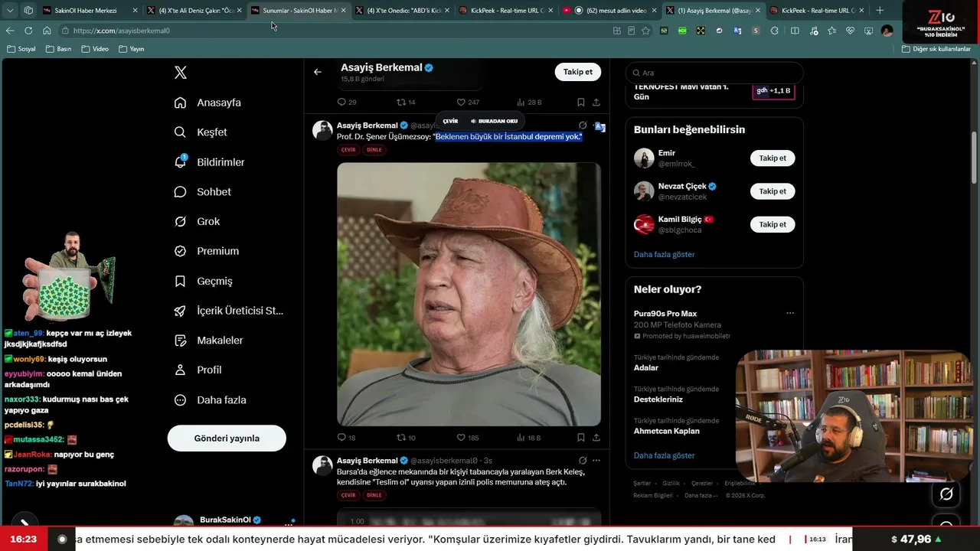Image resolution: width=980 pixels, height=551 pixels.
Task: Reply to the Üşümezsoy post with 18 comments
Action: point(347,438)
